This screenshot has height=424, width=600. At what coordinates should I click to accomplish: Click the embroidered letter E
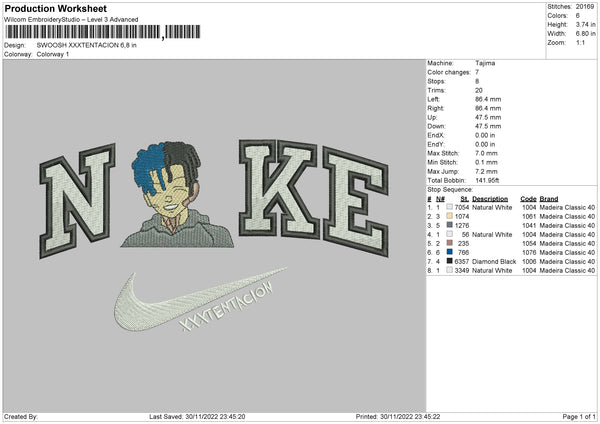(355, 201)
